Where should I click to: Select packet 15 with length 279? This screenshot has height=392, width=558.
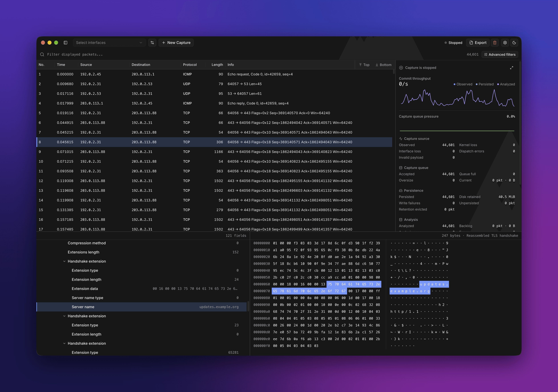click(214, 210)
